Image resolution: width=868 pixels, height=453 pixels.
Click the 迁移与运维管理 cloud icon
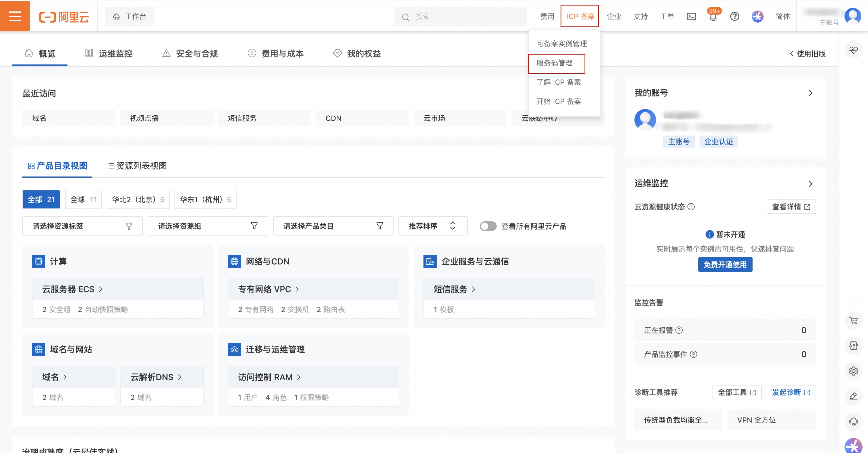[x=234, y=349]
